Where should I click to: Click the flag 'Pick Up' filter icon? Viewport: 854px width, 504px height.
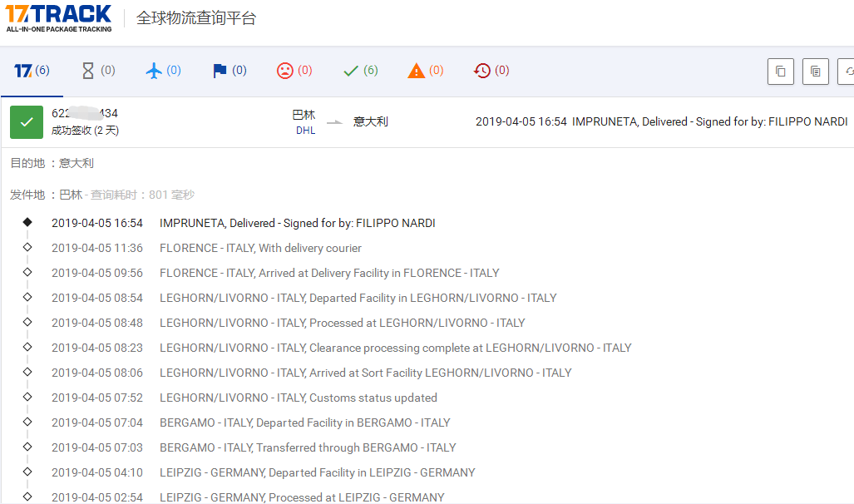tap(220, 70)
